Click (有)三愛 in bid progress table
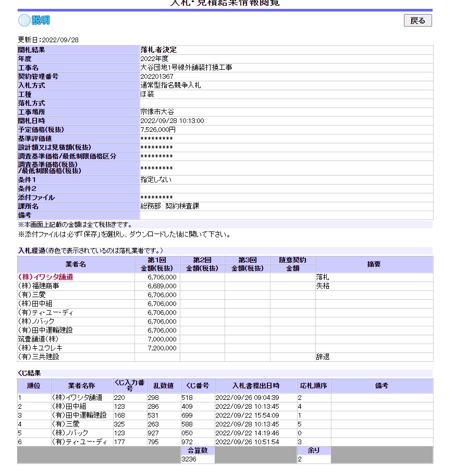 [x=32, y=295]
